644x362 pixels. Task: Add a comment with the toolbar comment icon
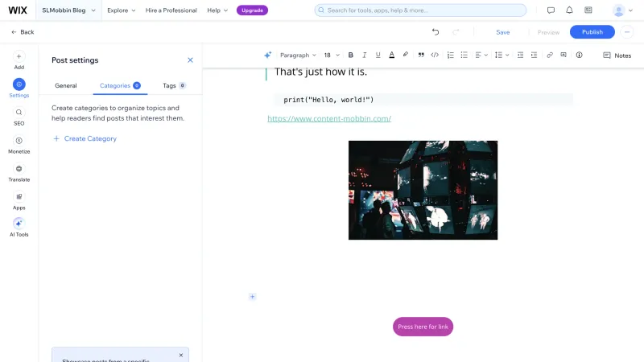(563, 55)
